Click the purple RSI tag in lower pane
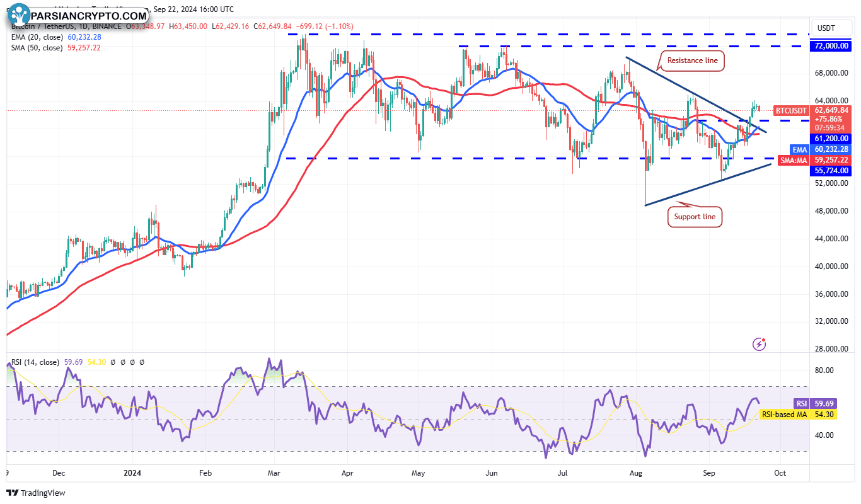The image size is (861, 504). coord(800,403)
